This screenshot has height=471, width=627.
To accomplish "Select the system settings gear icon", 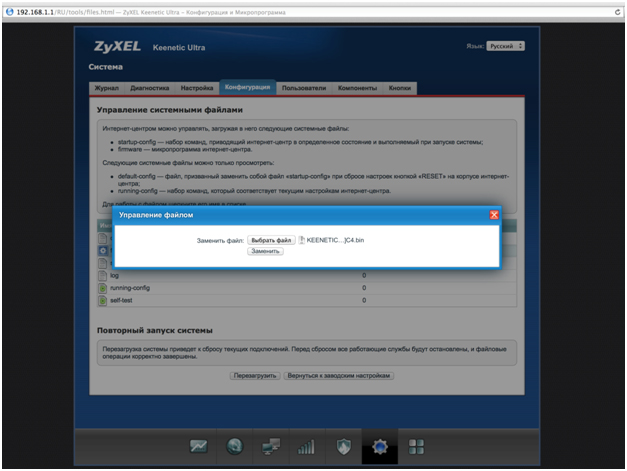I will click(x=380, y=446).
